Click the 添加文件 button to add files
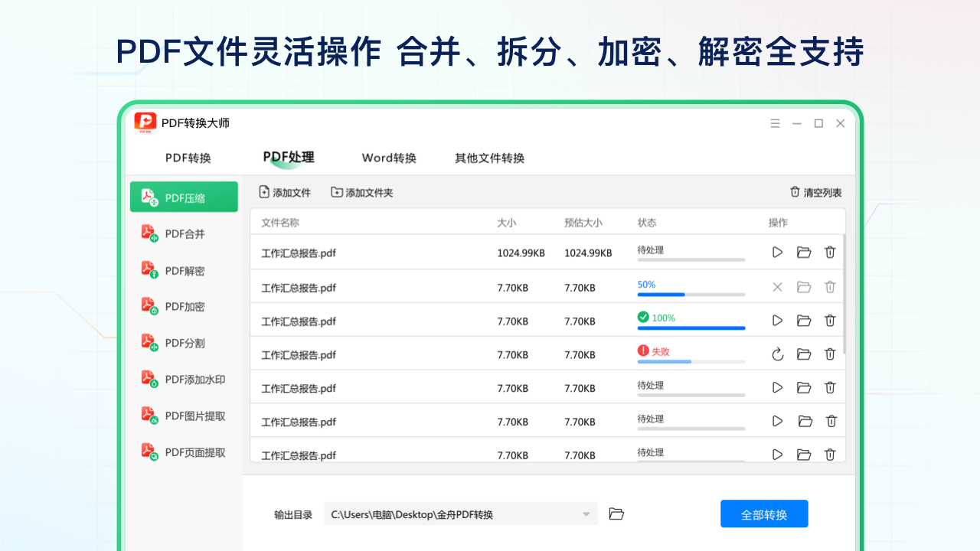Screen dimensions: 980x551 pos(285,192)
